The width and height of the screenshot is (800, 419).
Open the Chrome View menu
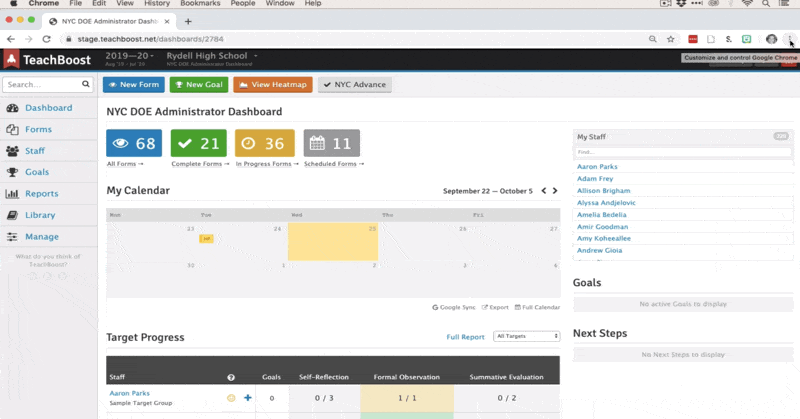124,4
